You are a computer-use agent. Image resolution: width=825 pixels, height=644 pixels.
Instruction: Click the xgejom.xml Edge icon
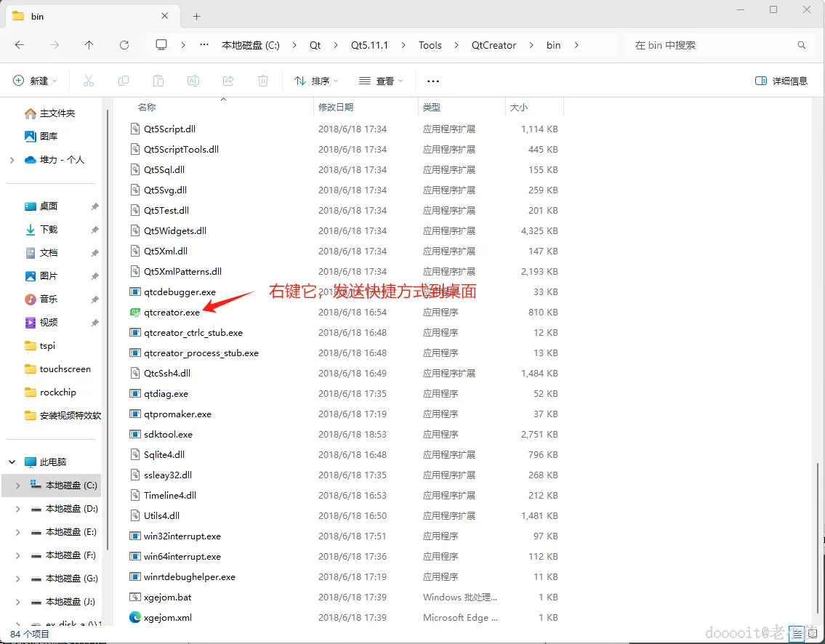[x=135, y=617]
